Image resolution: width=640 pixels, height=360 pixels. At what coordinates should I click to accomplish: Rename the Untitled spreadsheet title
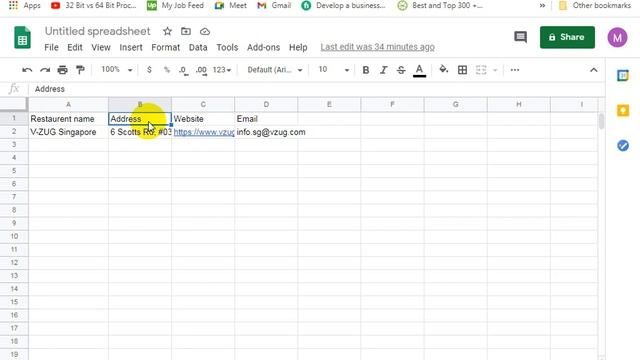98,31
